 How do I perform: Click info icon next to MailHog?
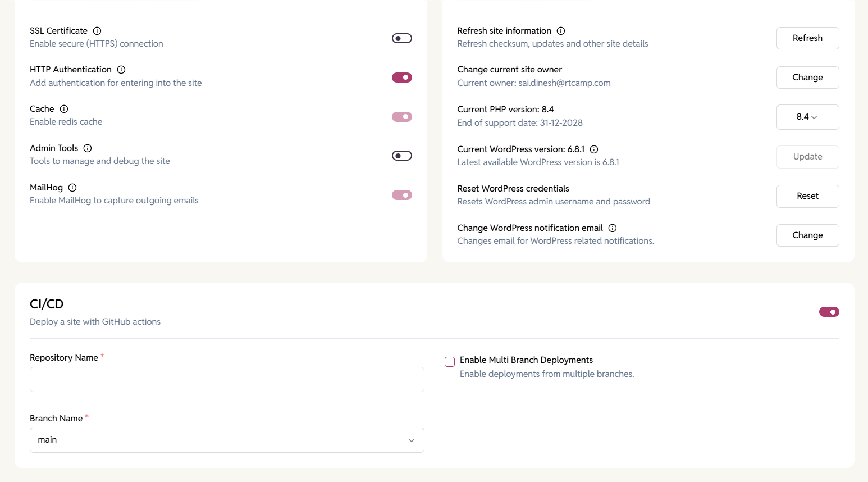72,188
